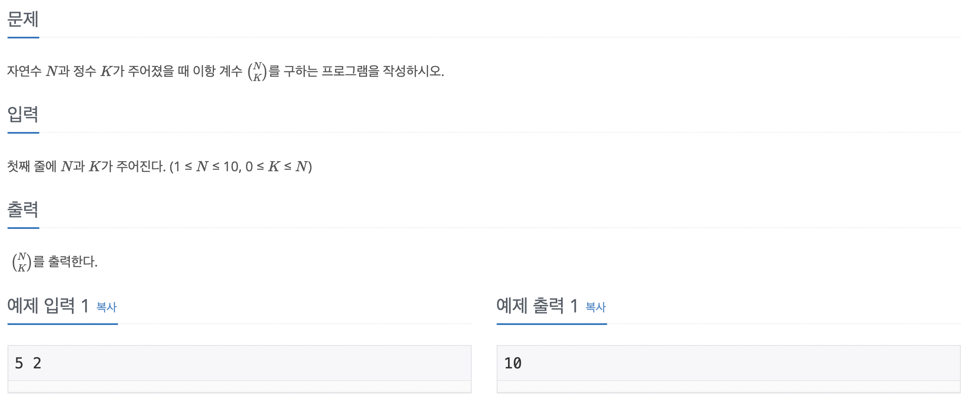Click the number 2 in sample input

(37, 363)
